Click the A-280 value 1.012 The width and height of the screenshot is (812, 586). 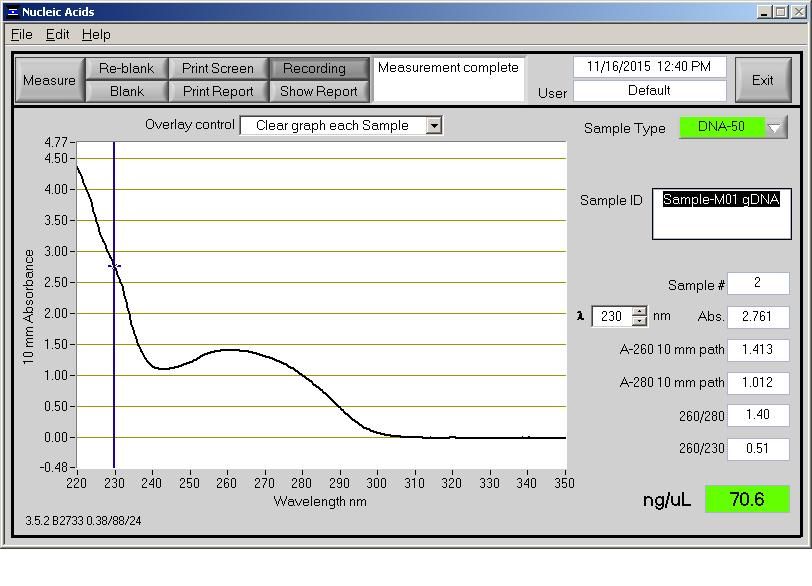point(758,383)
